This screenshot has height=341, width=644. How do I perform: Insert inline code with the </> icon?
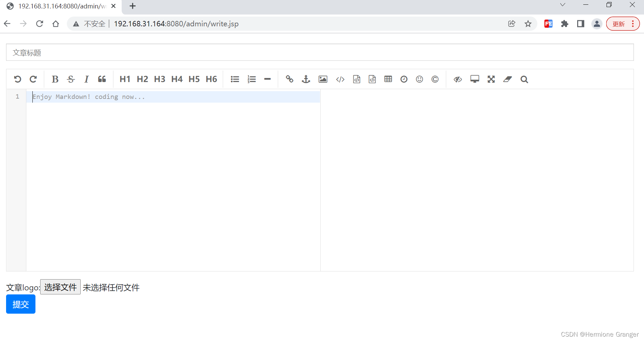340,79
